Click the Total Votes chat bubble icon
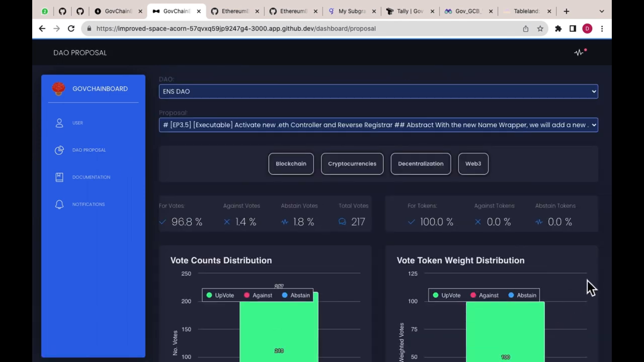Viewport: 644px width, 362px height. coord(342,222)
